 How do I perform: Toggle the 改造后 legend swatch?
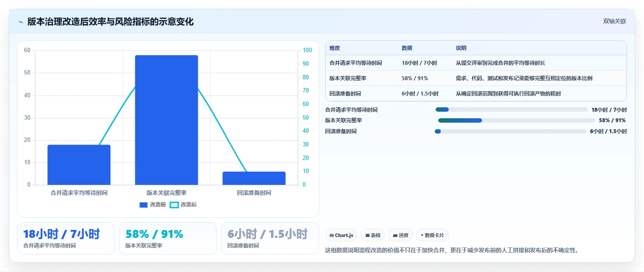click(174, 205)
